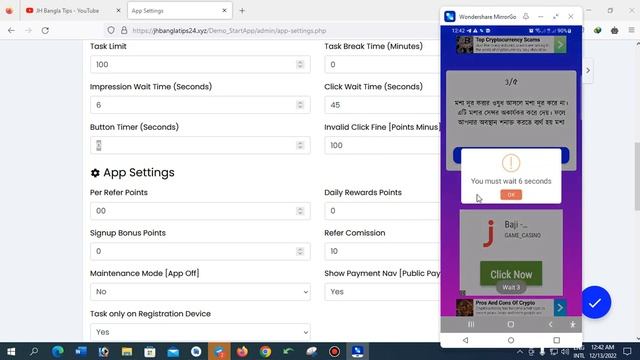Switch to JH Bangla Tips YouTube tab
This screenshot has height=360, width=640.
pyautogui.click(x=68, y=11)
